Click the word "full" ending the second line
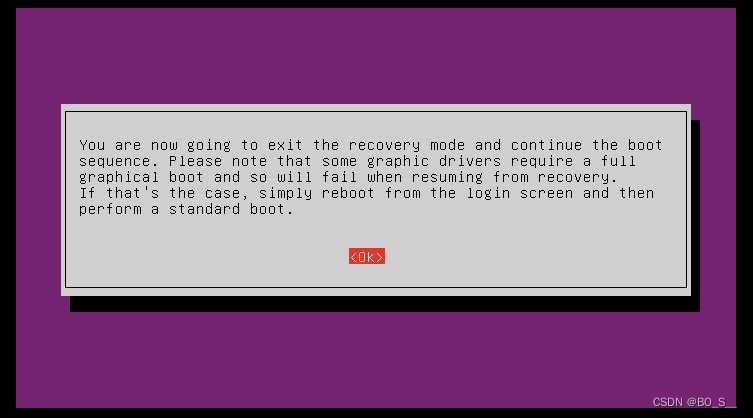 pyautogui.click(x=619, y=161)
